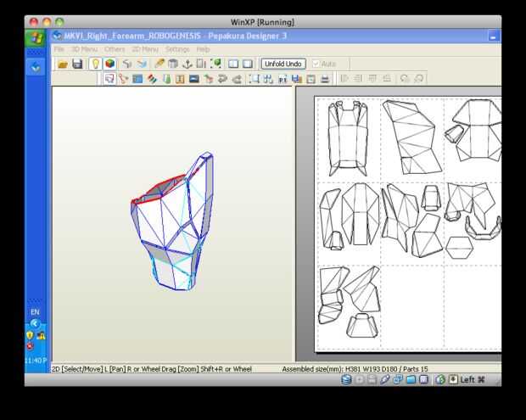This screenshot has width=526, height=420.
Task: Click the 3D forearm model in left view
Action: [x=172, y=221]
